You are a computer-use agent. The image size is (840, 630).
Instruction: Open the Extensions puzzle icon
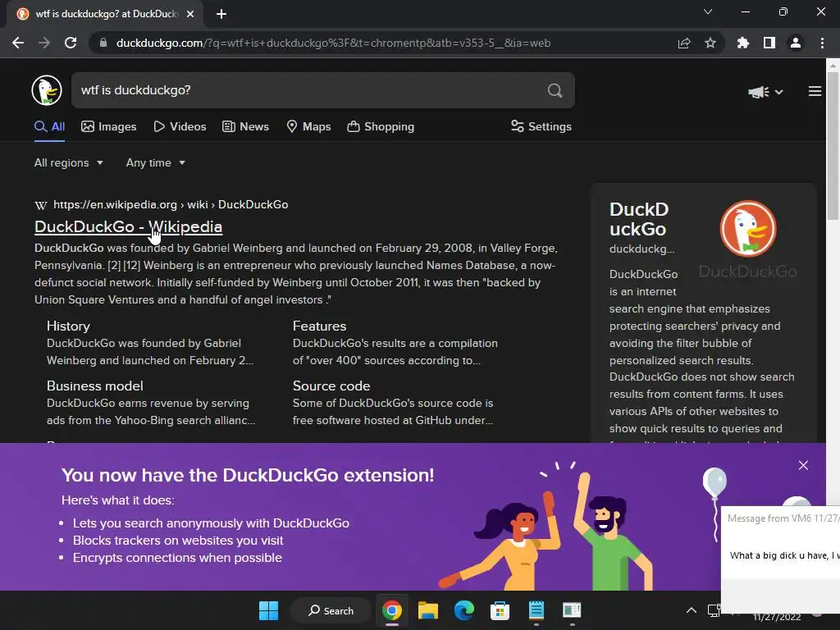click(742, 43)
